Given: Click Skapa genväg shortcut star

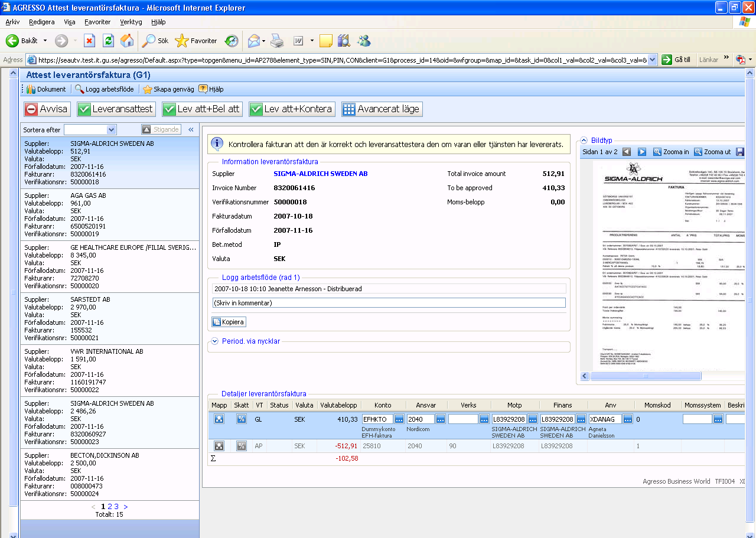Looking at the screenshot, I should click(x=168, y=89).
